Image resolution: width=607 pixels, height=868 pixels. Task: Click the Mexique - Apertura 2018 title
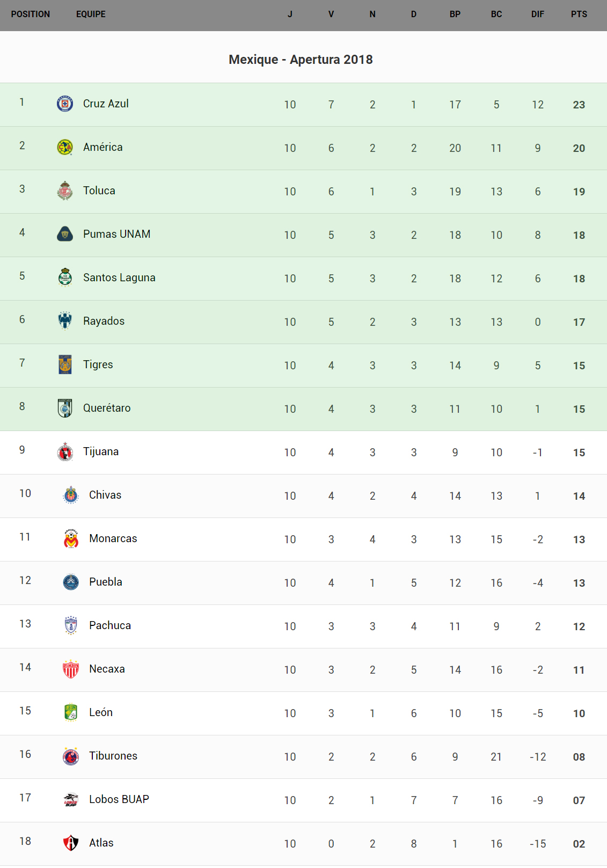301,60
